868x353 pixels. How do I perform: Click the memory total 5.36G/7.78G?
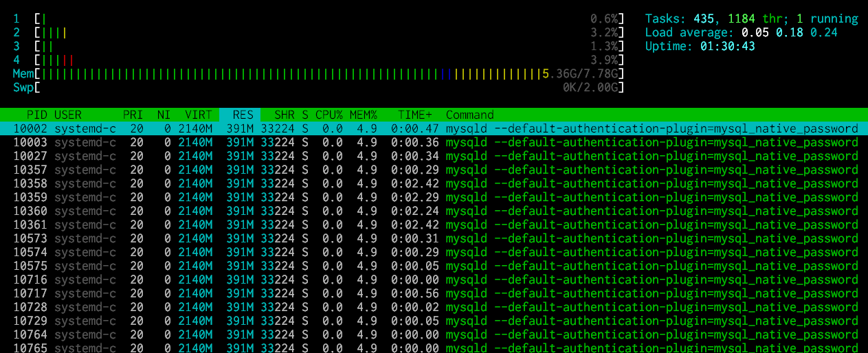[580, 73]
